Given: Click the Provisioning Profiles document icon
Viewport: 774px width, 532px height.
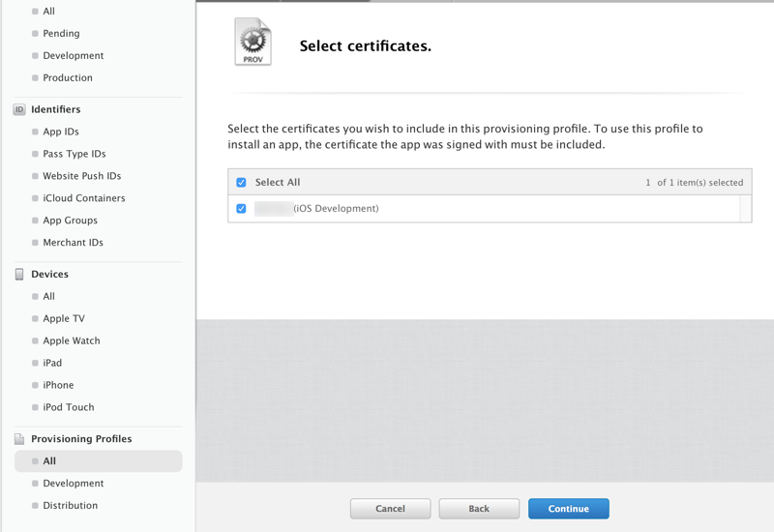Looking at the screenshot, I should coord(19,438).
